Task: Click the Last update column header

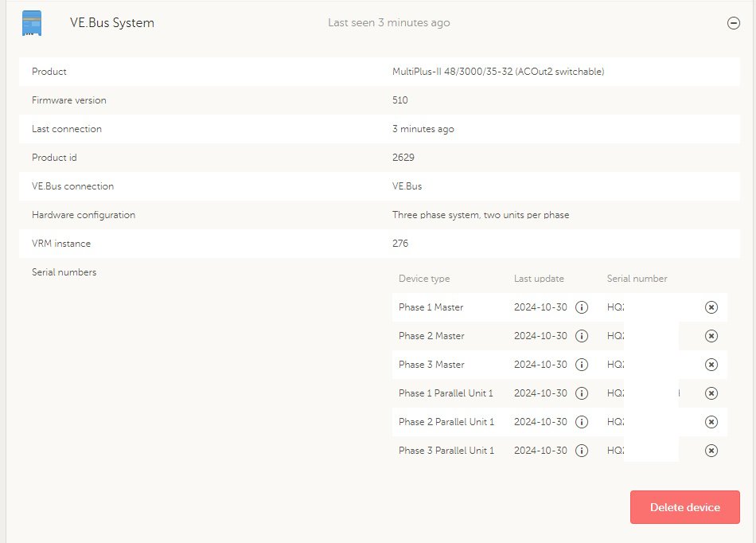Action: pyautogui.click(x=539, y=279)
